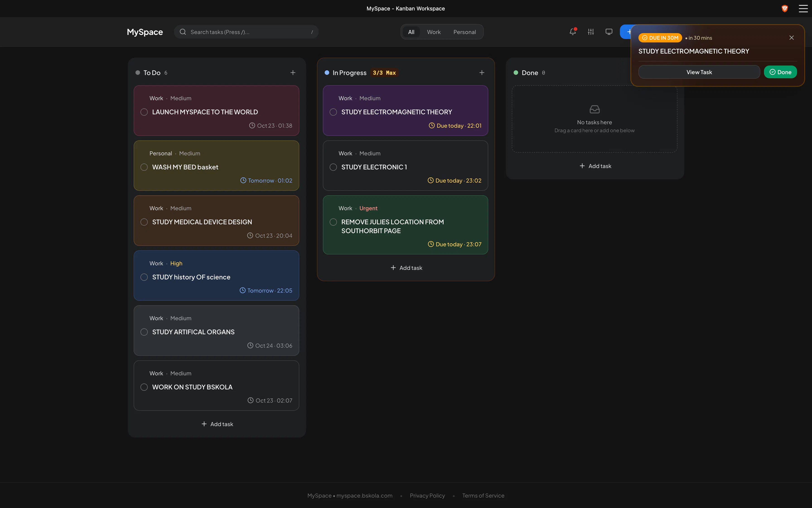Click 'Due today · 22:01' text
The image size is (812, 508).
(x=459, y=126)
